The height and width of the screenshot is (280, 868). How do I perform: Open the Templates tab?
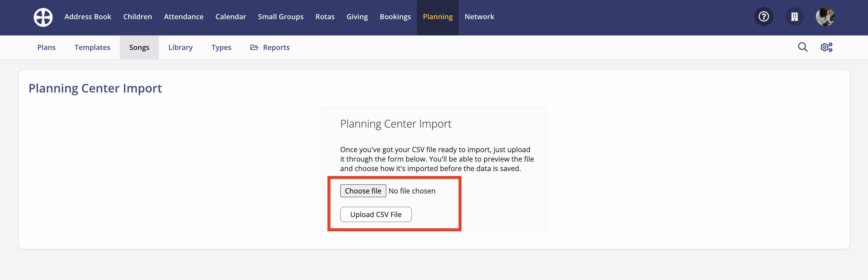(92, 48)
